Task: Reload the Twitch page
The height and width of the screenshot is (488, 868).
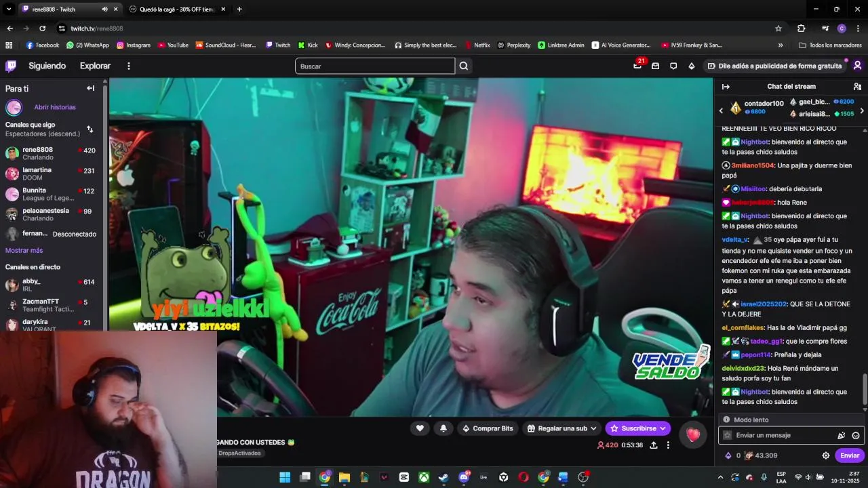Action: point(42,28)
